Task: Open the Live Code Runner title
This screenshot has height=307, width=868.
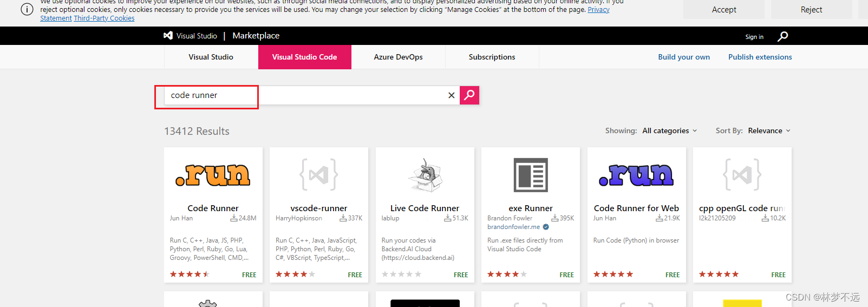Action: pyautogui.click(x=425, y=208)
